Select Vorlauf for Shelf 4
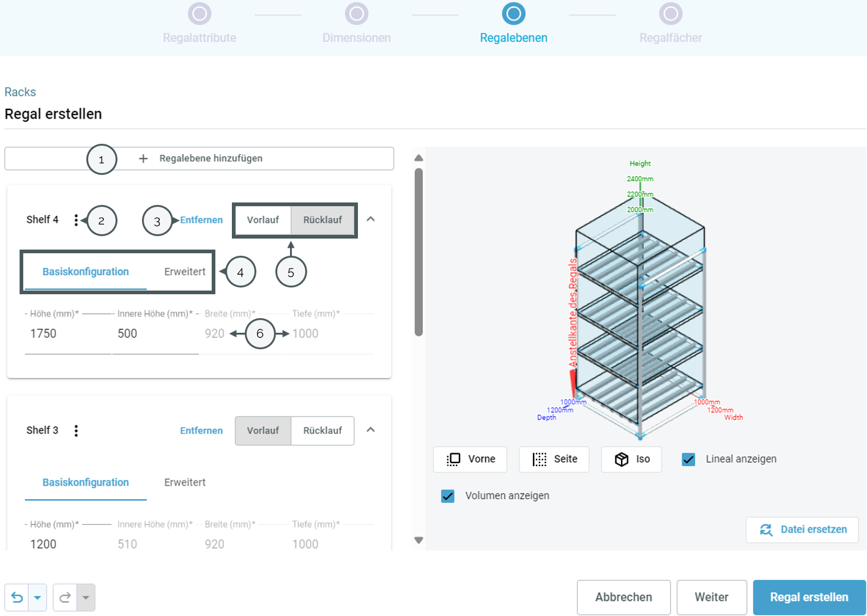Image resolution: width=867 pixels, height=616 pixels. [x=262, y=220]
